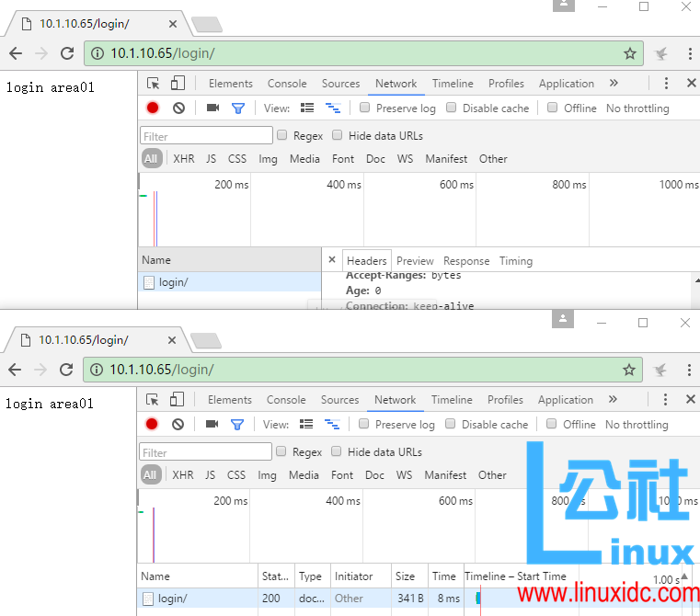This screenshot has height=616, width=700.
Task: Reload page in bottom browser window
Action: click(66, 370)
